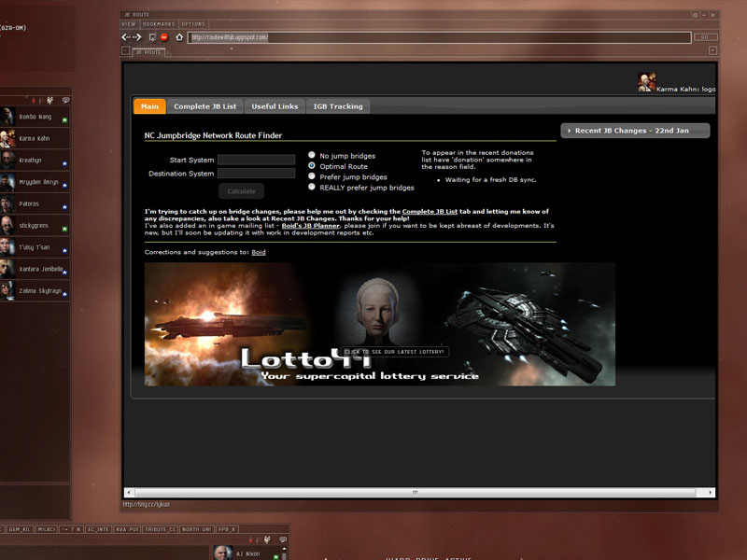
Task: Open the OPTIONS menu in browser
Action: click(x=193, y=24)
